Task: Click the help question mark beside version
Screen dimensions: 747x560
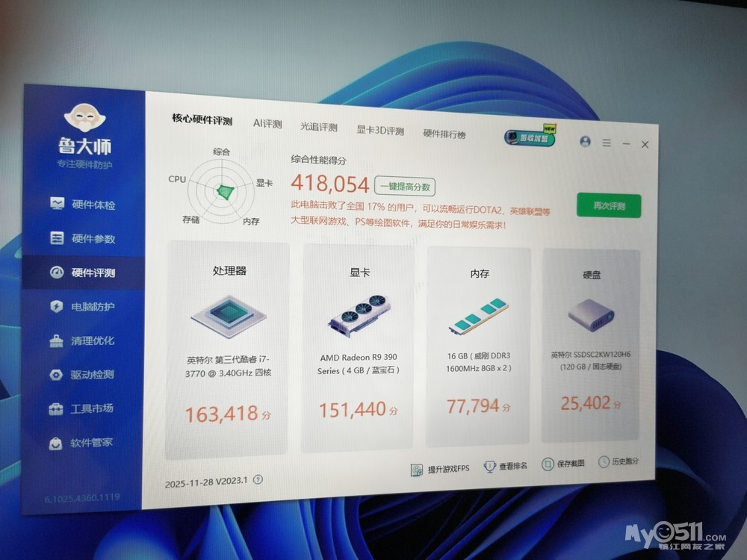Action: tap(258, 480)
